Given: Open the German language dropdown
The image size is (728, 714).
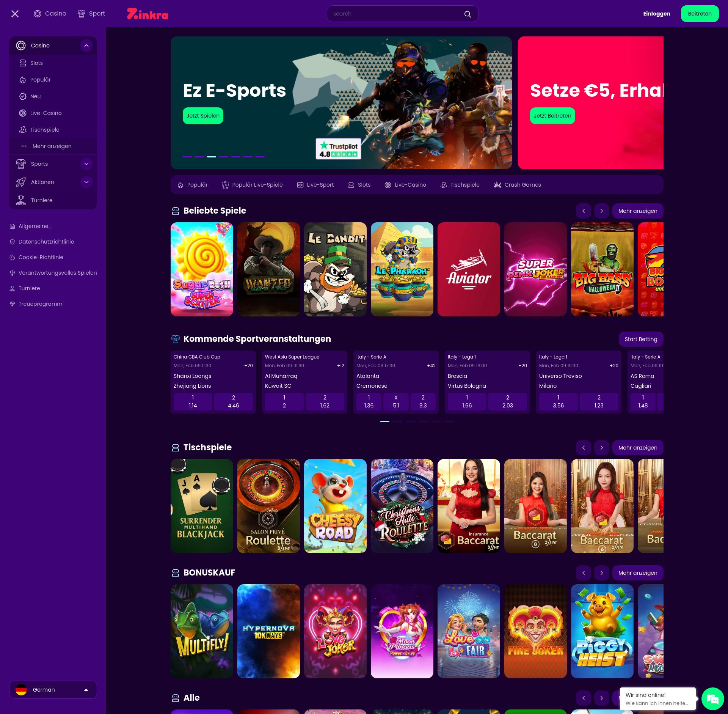Looking at the screenshot, I should [x=53, y=690].
